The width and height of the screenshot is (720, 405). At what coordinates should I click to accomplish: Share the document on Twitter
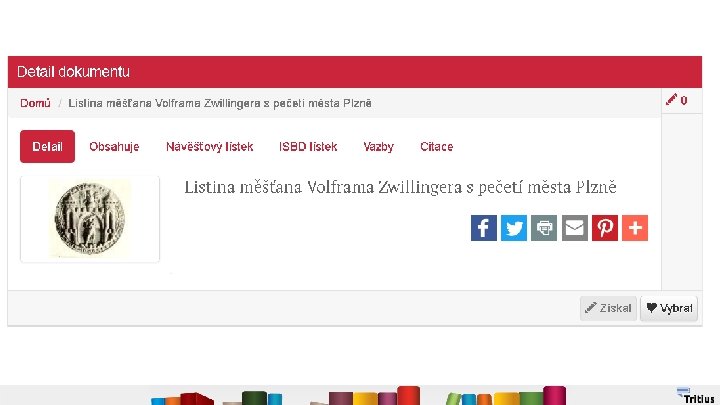click(x=514, y=228)
